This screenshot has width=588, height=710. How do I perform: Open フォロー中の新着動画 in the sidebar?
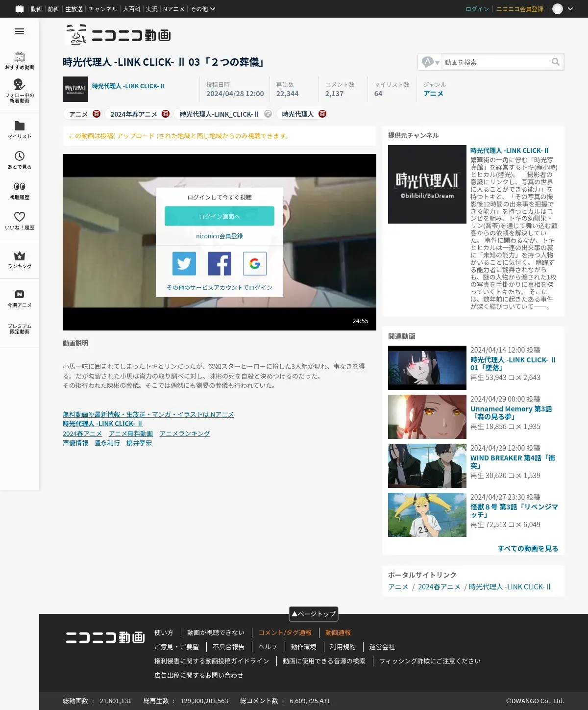[x=20, y=91]
